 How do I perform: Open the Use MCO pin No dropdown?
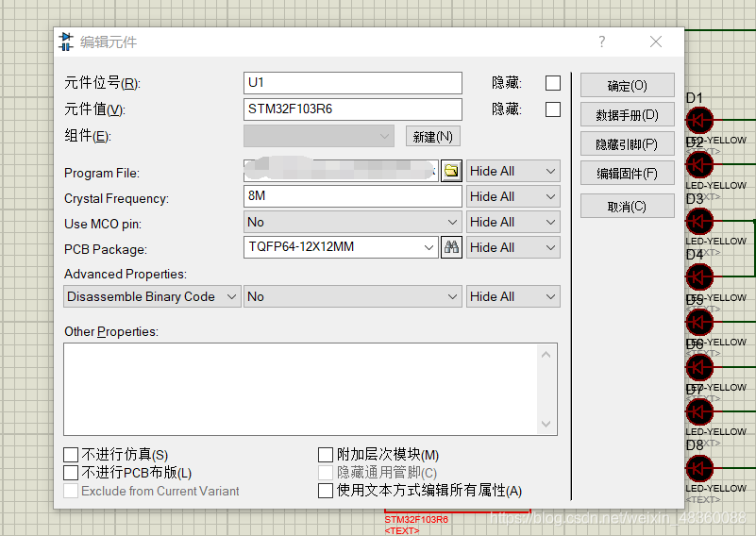[x=352, y=222]
